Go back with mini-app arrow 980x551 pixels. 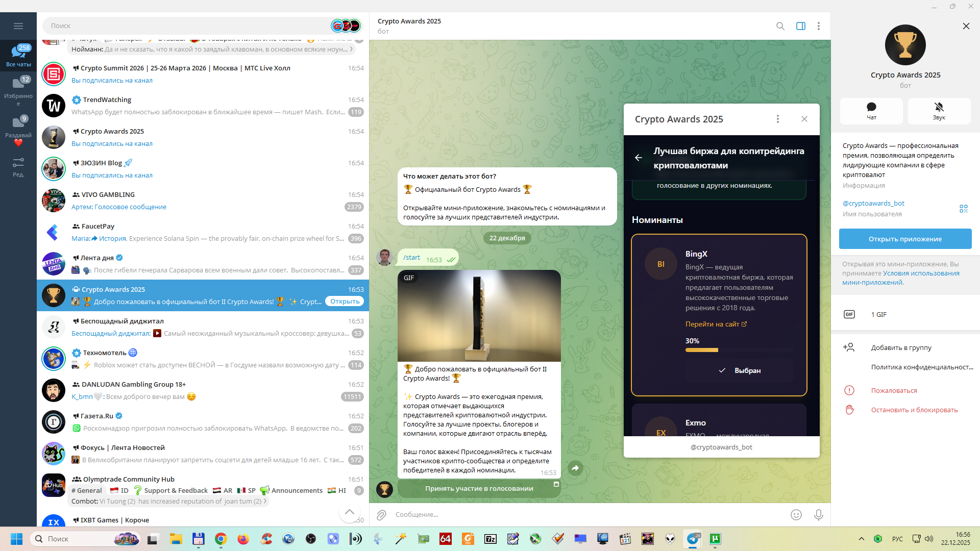[638, 158]
